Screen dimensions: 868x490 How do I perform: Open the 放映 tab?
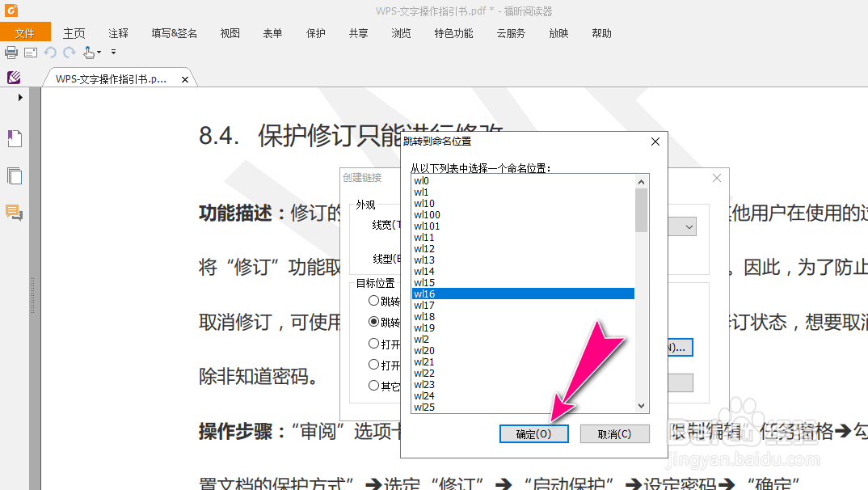click(559, 33)
